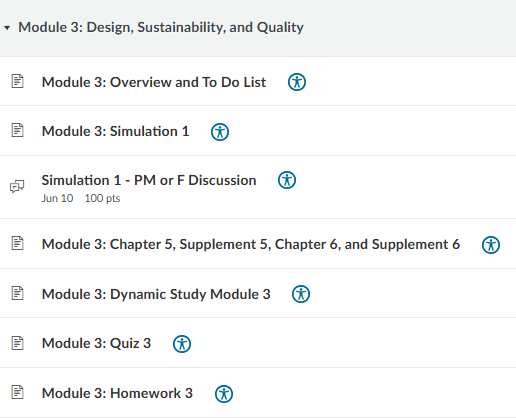Click page icon beside Module 3: Quiz 3
516x418 pixels.
coord(17,343)
